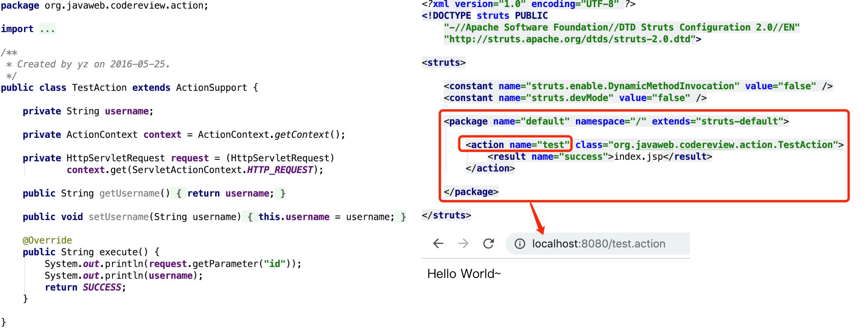The height and width of the screenshot is (332, 868).
Task: Expand the folded getUsername method body
Action: point(231,193)
